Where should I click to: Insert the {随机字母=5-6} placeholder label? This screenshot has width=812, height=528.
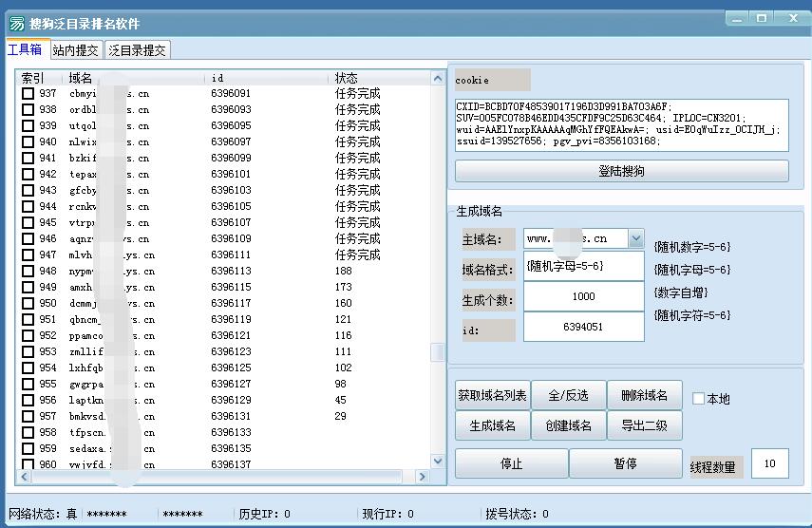click(x=691, y=270)
